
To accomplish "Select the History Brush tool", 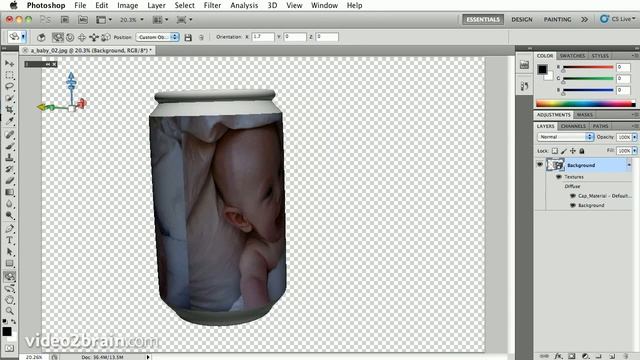I will point(9,169).
